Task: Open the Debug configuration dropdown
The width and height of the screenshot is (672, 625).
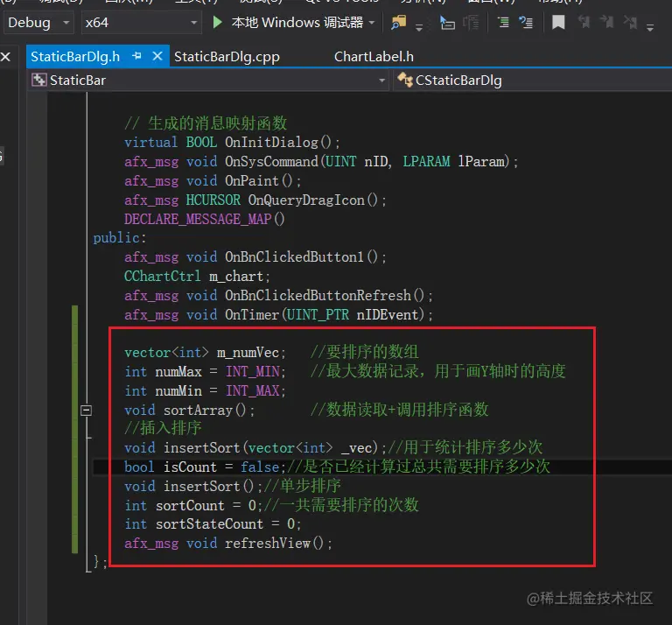Action: (38, 22)
